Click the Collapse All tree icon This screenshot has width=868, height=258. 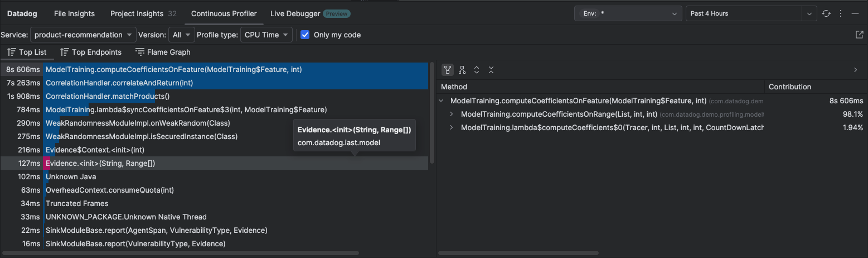point(491,70)
